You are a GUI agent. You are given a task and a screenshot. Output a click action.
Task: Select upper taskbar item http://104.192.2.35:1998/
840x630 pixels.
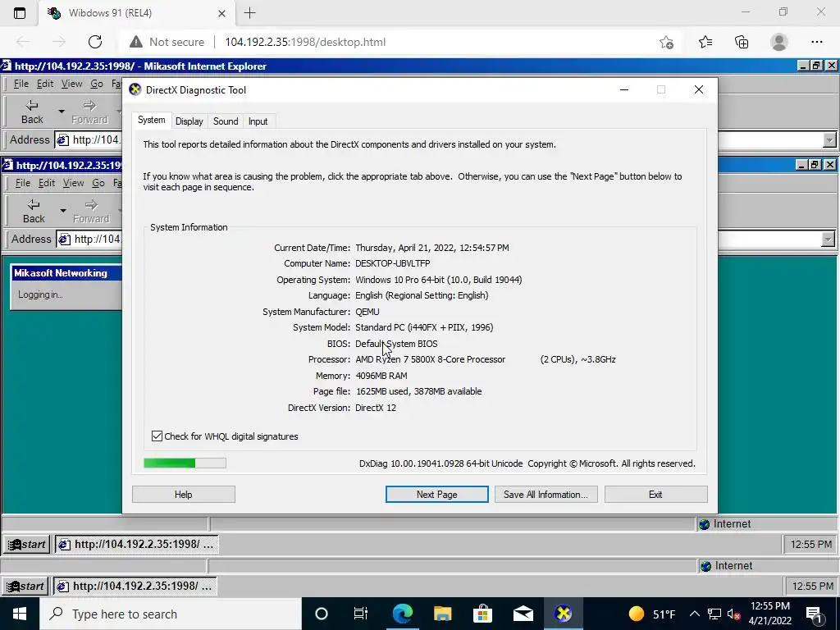136,545
